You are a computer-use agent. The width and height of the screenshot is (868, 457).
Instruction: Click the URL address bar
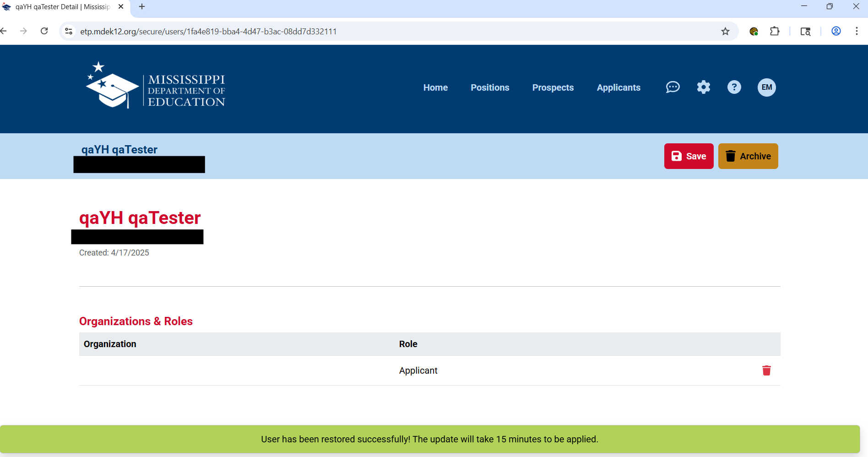[366, 31]
